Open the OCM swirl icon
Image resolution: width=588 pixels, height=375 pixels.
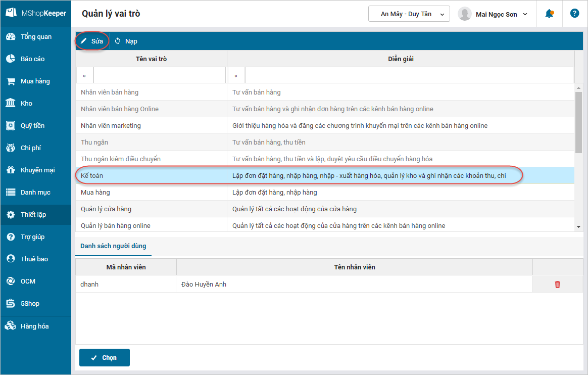pyautogui.click(x=11, y=281)
